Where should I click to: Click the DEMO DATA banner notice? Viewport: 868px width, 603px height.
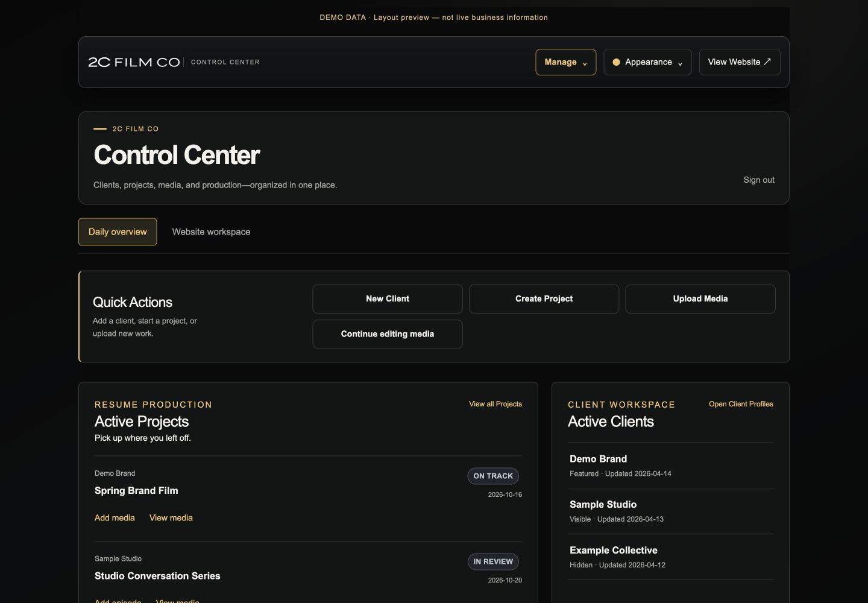433,17
